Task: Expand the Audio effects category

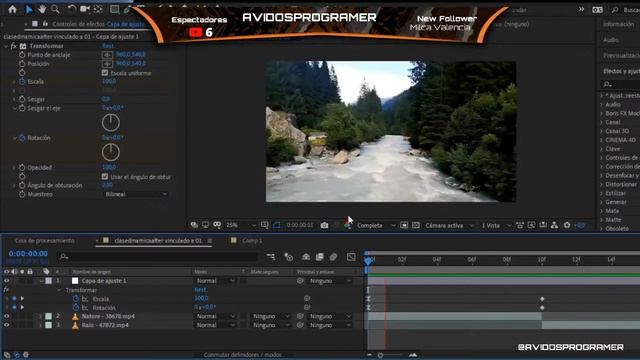Action: click(x=612, y=104)
